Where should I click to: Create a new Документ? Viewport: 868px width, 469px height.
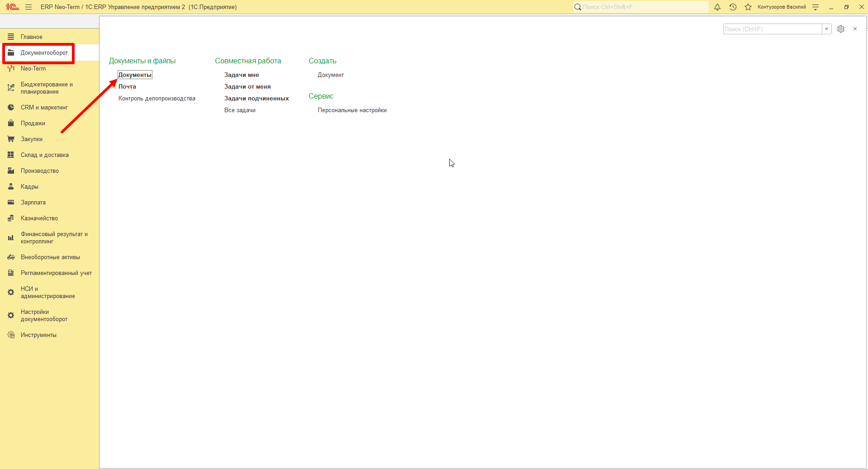tap(331, 75)
